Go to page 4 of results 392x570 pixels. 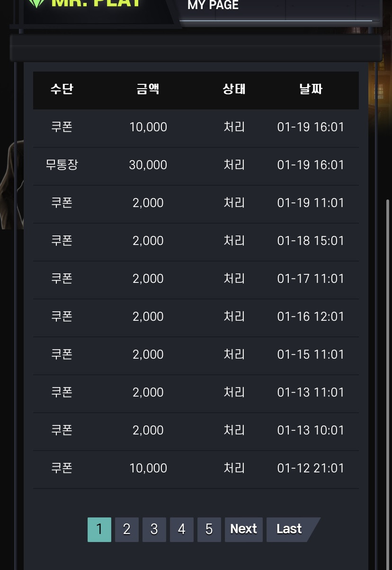click(182, 529)
